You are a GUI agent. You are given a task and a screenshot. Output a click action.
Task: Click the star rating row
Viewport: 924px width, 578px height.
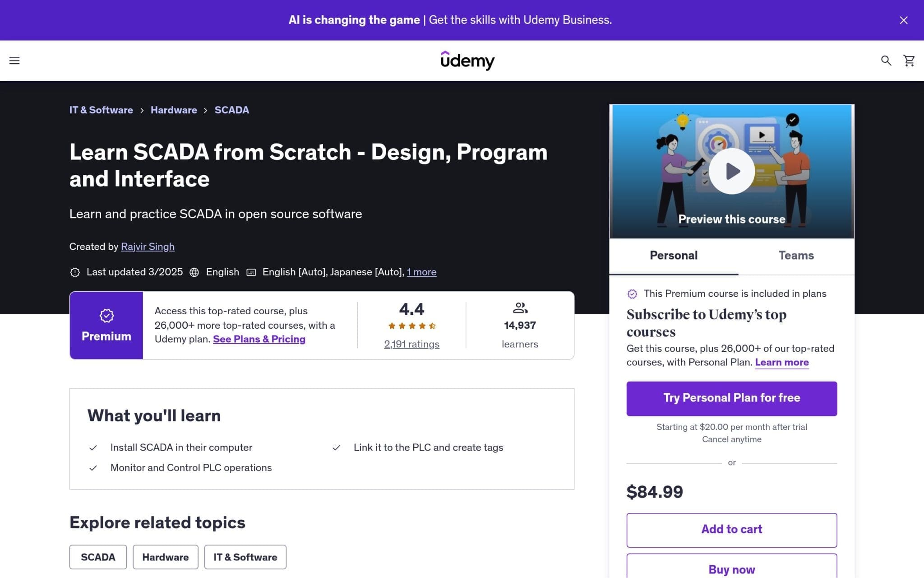(412, 326)
